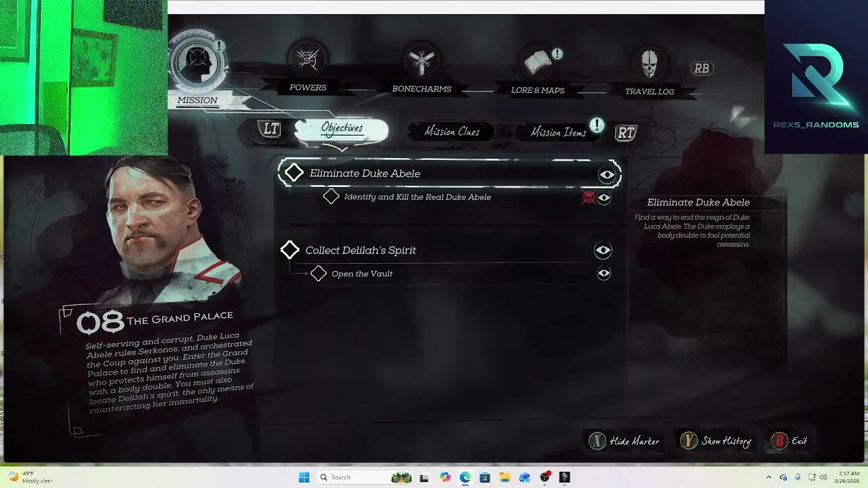868x488 pixels.
Task: Click Eliminate Duke Abele description panel heading
Action: [698, 202]
